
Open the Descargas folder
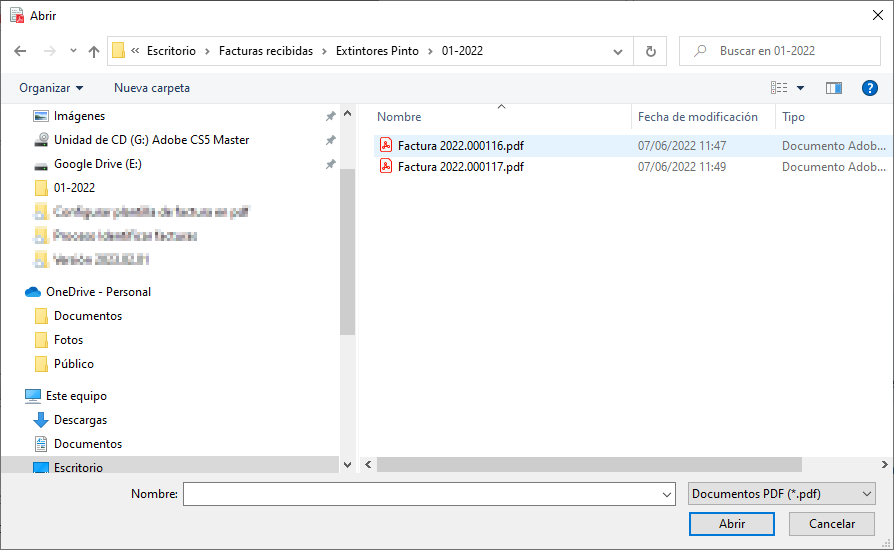click(80, 419)
